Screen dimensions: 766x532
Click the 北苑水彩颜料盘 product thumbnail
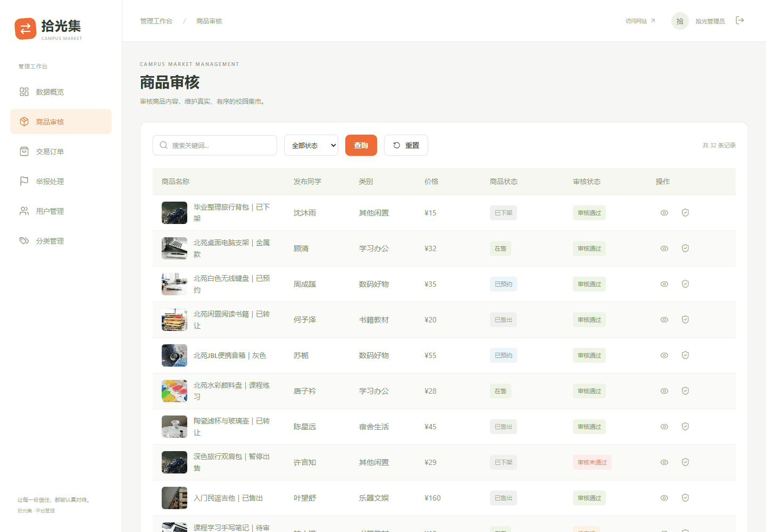pyautogui.click(x=174, y=391)
